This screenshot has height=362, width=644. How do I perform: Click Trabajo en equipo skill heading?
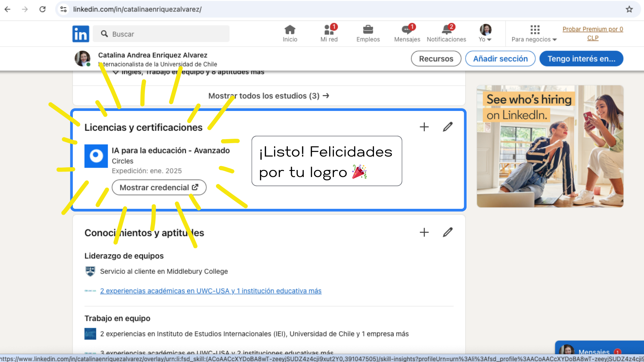[117, 318]
